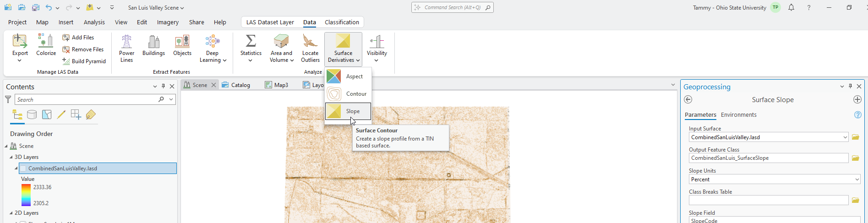Click the Output Feature Class field
Image resolution: width=868 pixels, height=223 pixels.
tap(768, 158)
